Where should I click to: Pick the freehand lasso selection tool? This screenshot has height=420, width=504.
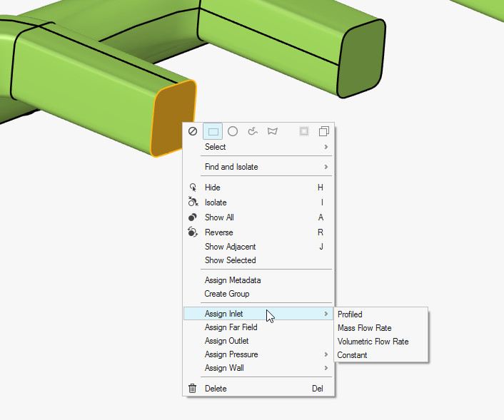pyautogui.click(x=252, y=132)
